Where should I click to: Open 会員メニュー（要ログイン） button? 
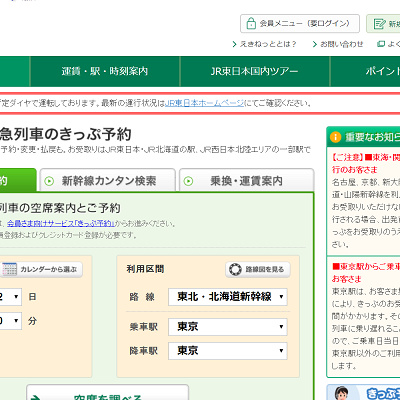[300, 23]
